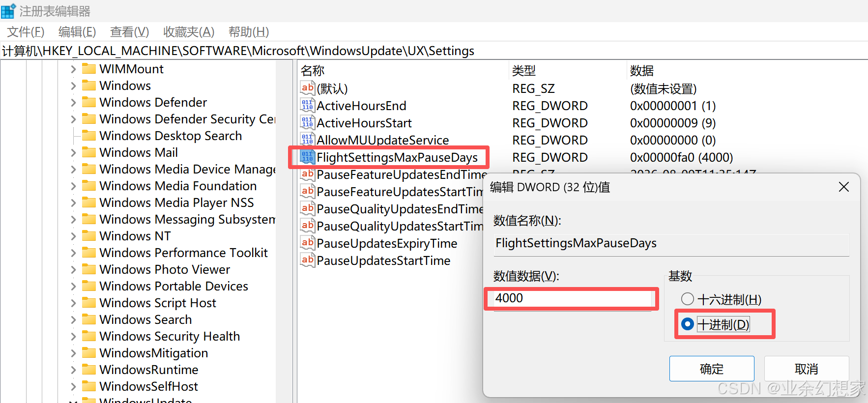This screenshot has height=403, width=868.
Task: Open the 文件(F) File menu
Action: click(26, 32)
